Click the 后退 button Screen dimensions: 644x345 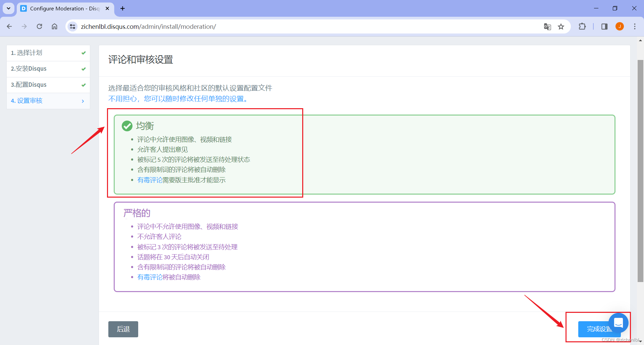pyautogui.click(x=123, y=329)
